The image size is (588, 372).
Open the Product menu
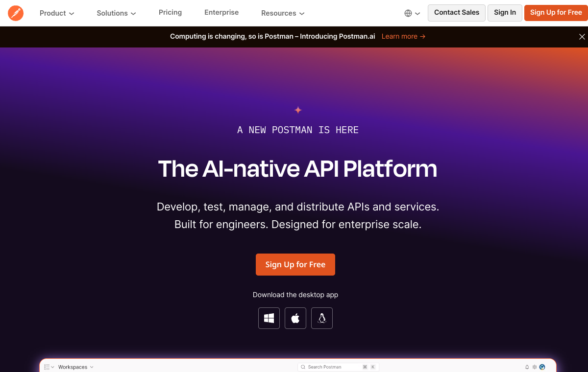coord(57,13)
